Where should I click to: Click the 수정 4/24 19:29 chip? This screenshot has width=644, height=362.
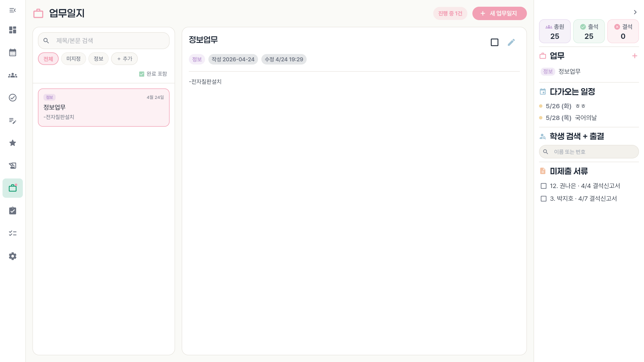coord(284,59)
